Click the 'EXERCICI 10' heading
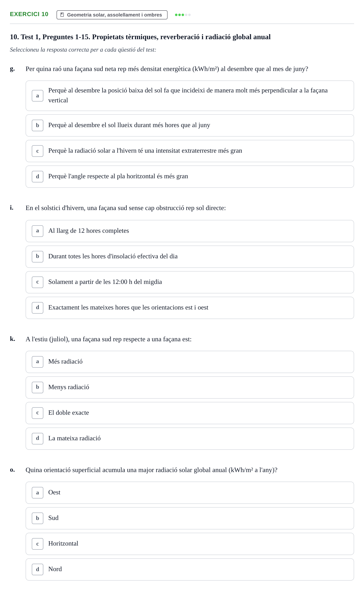 point(29,14)
